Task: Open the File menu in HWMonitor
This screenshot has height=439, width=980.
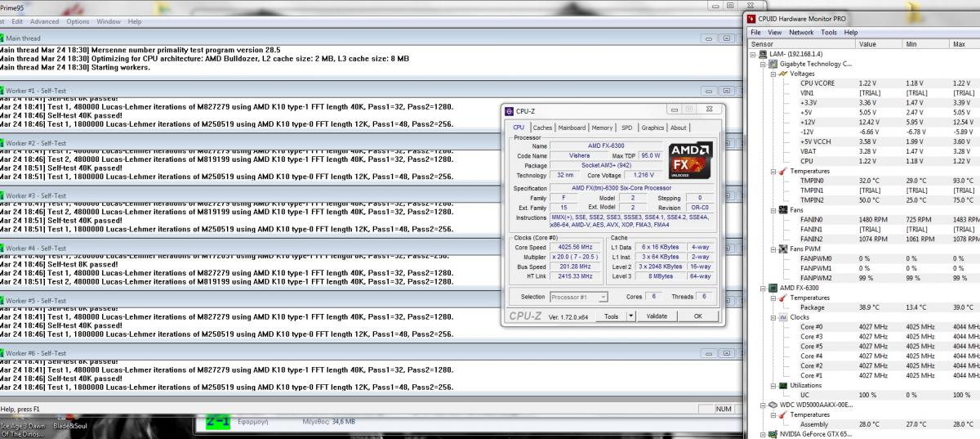Action: click(x=755, y=33)
